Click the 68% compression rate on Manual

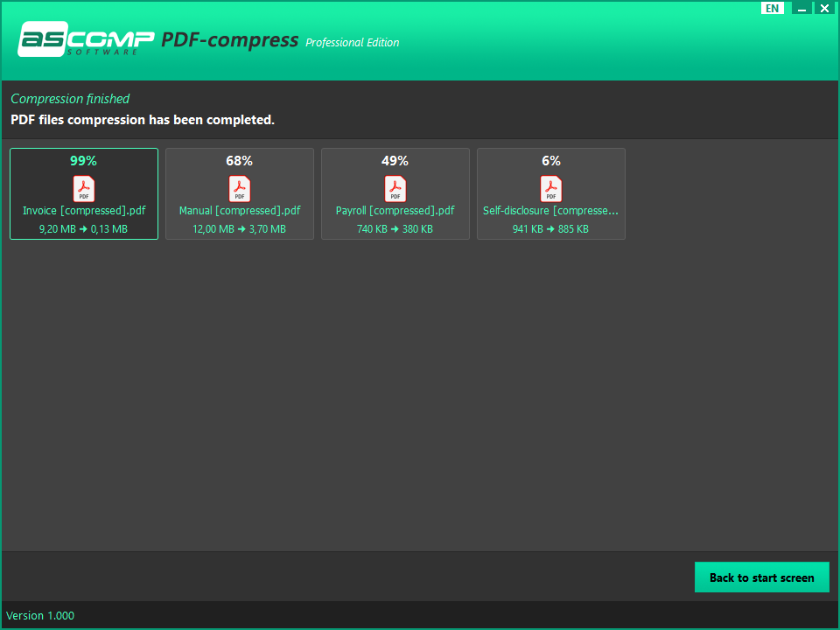(x=240, y=161)
